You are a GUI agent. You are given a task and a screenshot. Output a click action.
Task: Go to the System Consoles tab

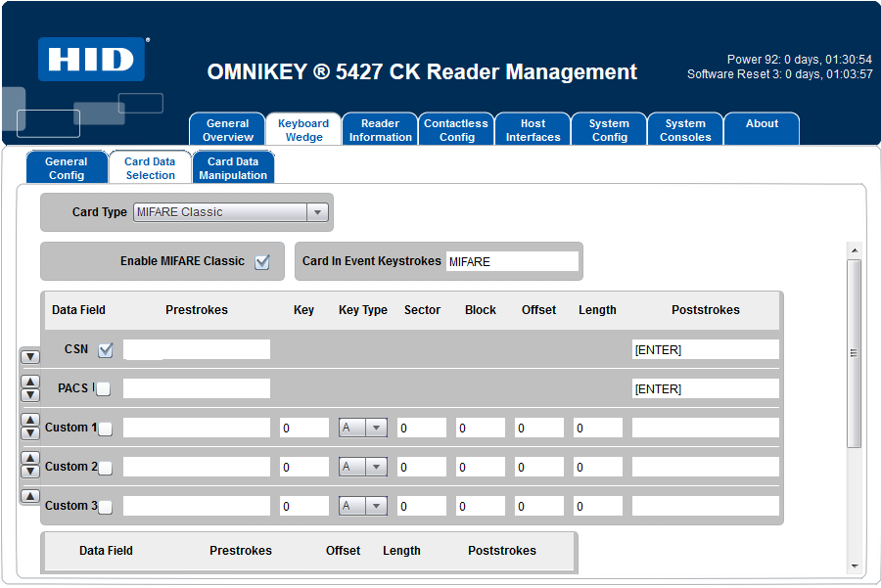[x=685, y=130]
